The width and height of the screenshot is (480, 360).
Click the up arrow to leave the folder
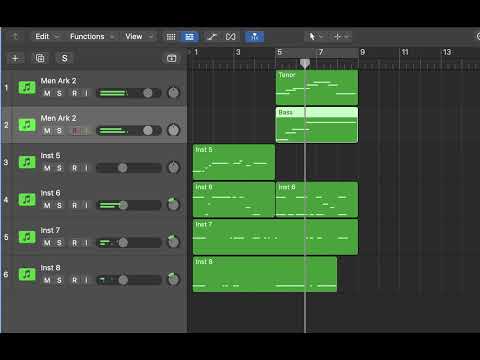(x=15, y=36)
